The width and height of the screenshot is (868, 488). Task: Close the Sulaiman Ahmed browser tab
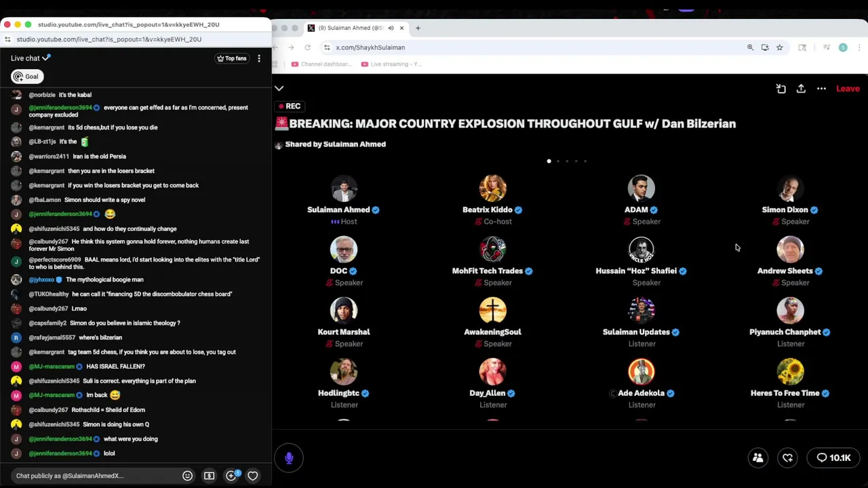tap(401, 28)
